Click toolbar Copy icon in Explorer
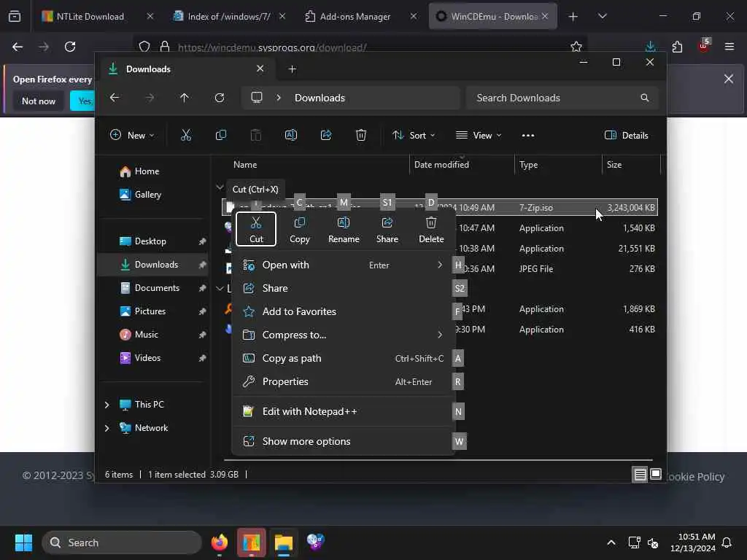 pos(220,135)
